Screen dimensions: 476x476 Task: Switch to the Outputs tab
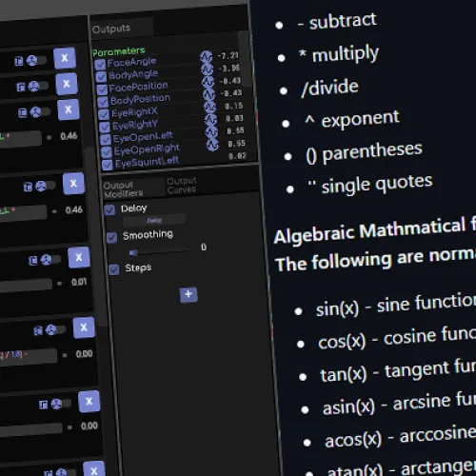122,29
